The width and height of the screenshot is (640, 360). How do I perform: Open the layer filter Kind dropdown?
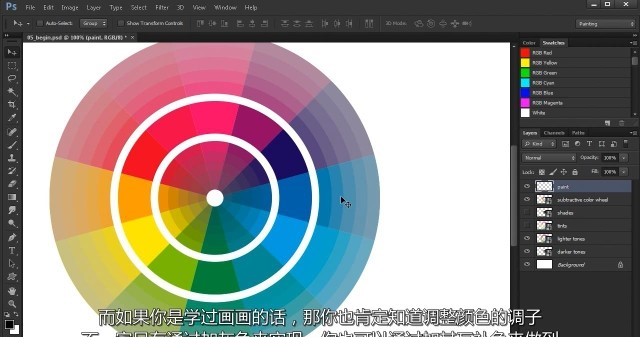[x=540, y=144]
